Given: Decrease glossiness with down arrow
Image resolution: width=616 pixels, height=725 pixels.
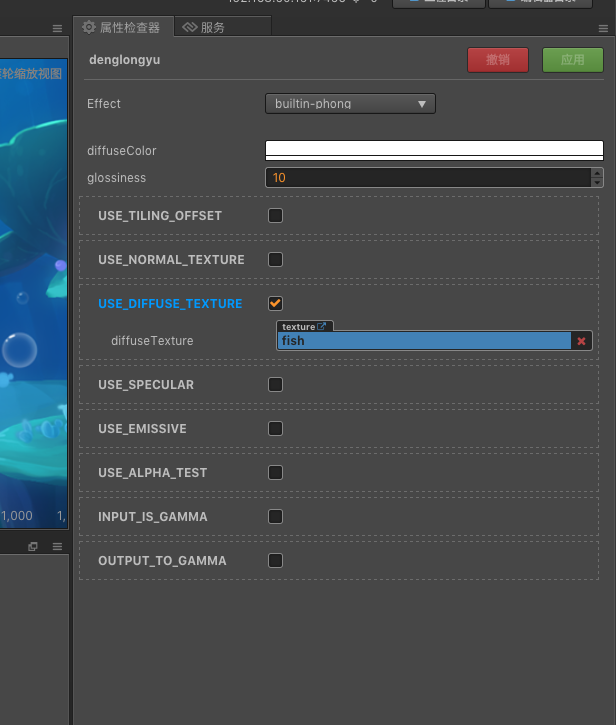Looking at the screenshot, I should click(x=597, y=183).
